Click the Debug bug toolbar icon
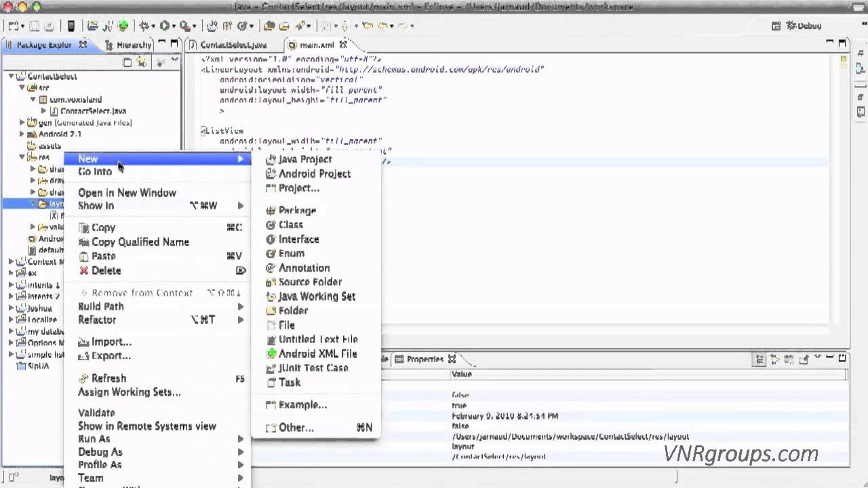 click(x=144, y=26)
